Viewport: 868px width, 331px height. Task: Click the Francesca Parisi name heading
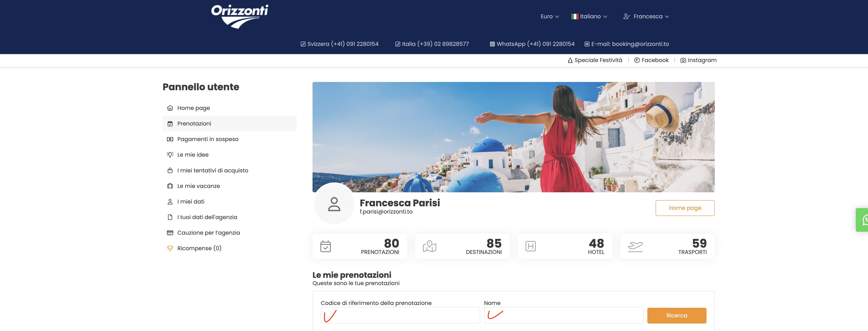point(400,203)
